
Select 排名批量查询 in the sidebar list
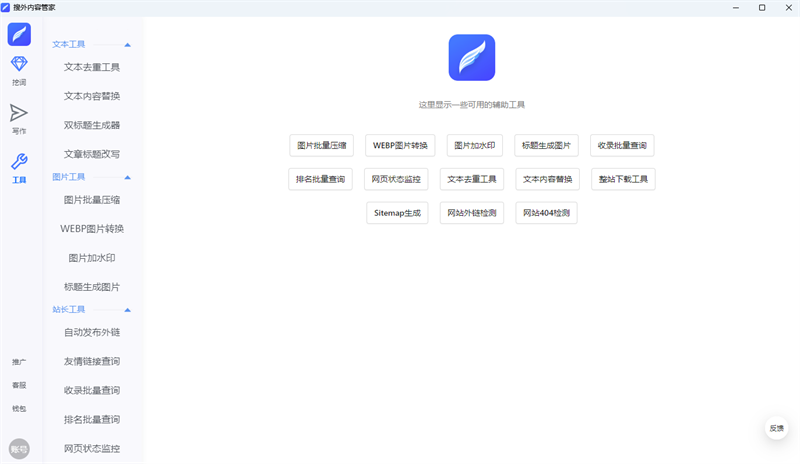(x=92, y=420)
